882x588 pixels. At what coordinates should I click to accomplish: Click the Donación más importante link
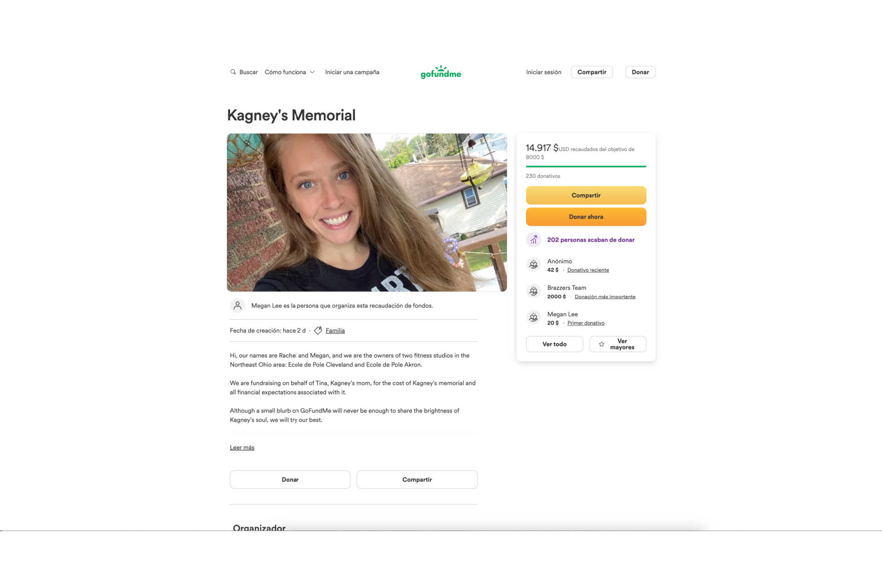[605, 297]
